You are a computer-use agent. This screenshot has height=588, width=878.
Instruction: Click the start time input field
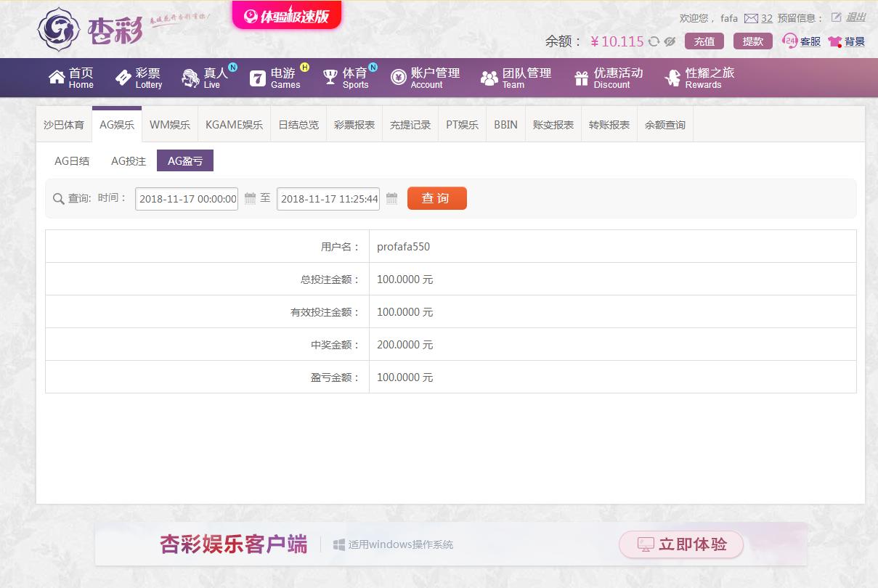[187, 199]
